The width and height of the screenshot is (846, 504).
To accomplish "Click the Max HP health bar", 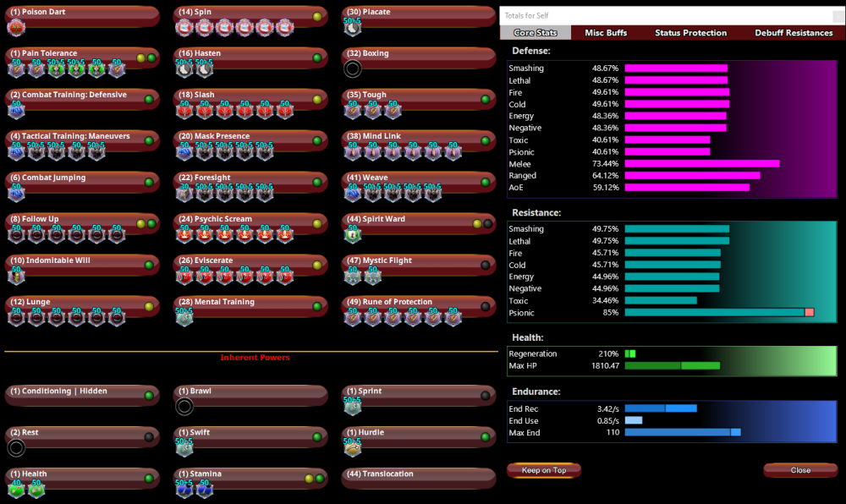I will coord(673,365).
